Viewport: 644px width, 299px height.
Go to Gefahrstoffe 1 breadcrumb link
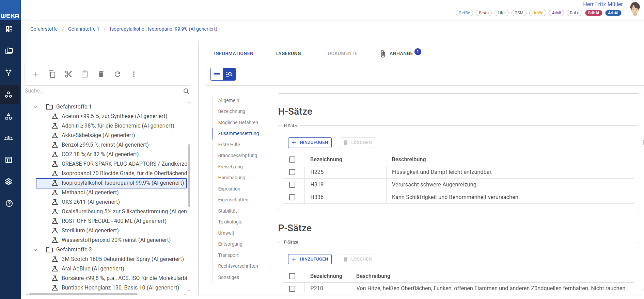click(83, 29)
